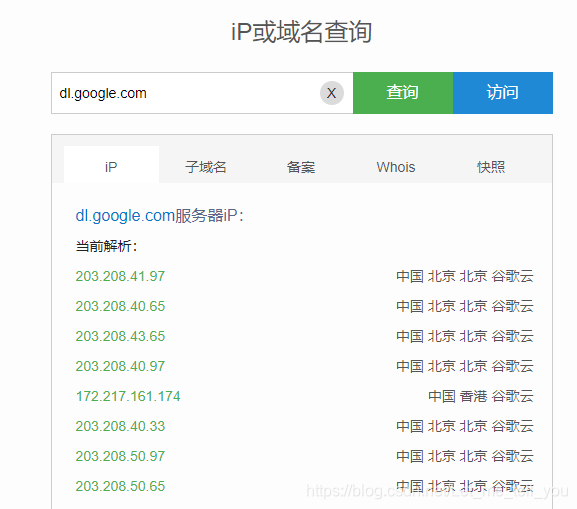Click the blue 访问 button
The height and width of the screenshot is (509, 577).
[503, 93]
